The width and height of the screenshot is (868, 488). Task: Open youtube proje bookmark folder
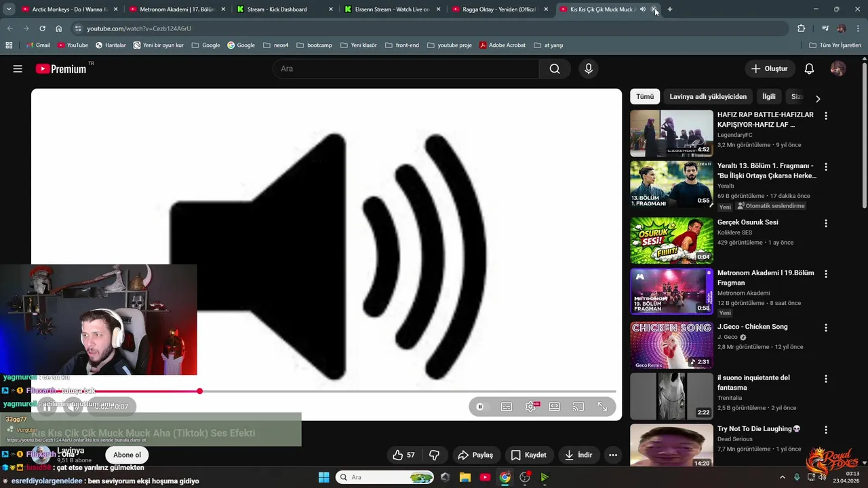coord(450,45)
